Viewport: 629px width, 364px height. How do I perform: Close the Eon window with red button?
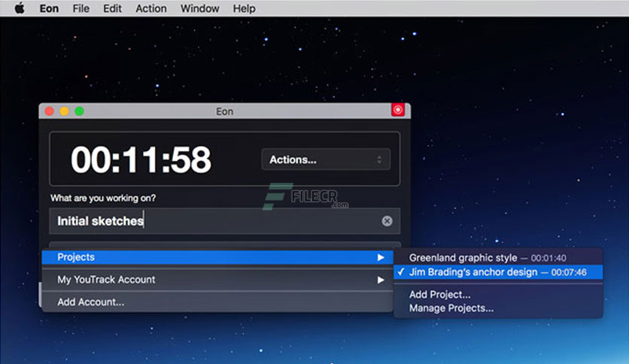coord(50,111)
